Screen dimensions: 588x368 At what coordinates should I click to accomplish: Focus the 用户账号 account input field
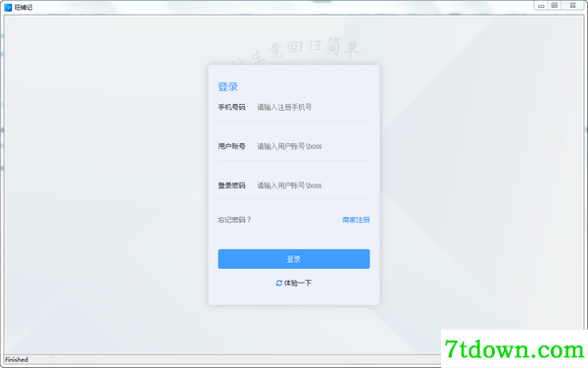click(314, 146)
